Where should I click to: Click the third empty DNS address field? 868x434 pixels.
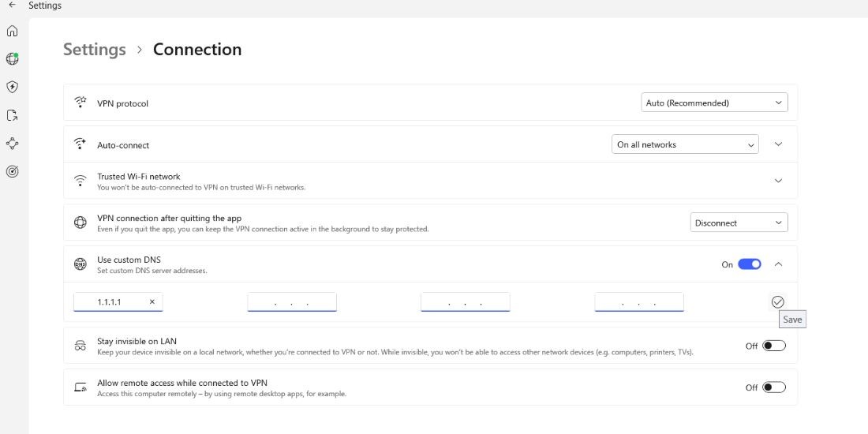[x=465, y=301]
